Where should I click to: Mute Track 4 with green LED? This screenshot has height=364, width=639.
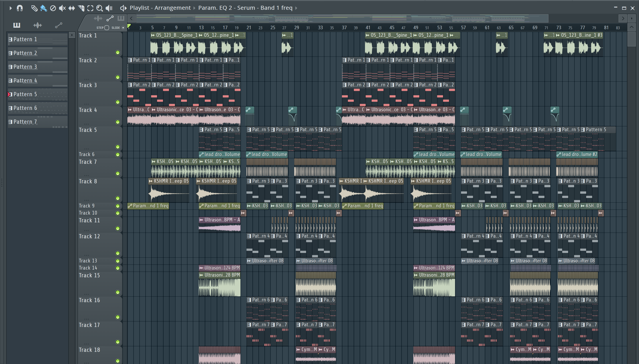(118, 122)
